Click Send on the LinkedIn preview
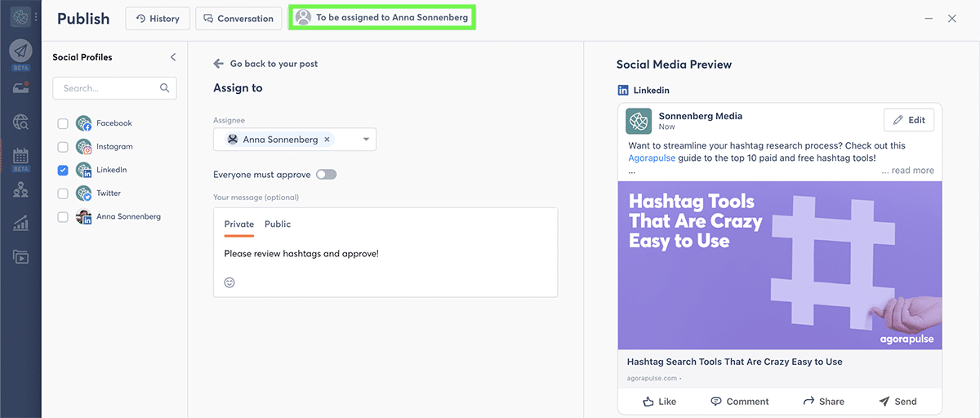The height and width of the screenshot is (418, 980). (898, 401)
